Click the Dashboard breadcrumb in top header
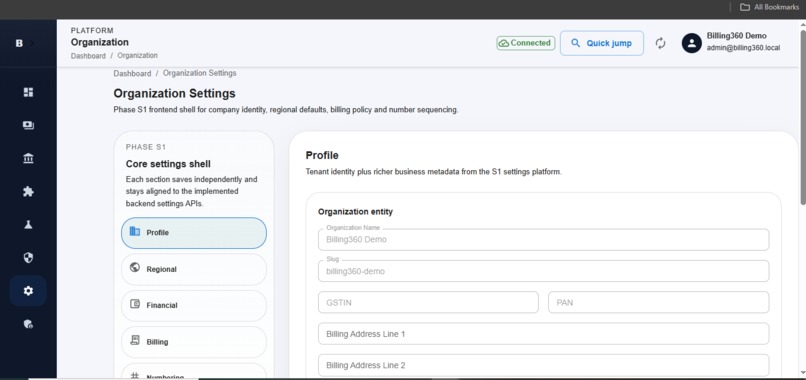This screenshot has height=380, width=806. (x=88, y=56)
